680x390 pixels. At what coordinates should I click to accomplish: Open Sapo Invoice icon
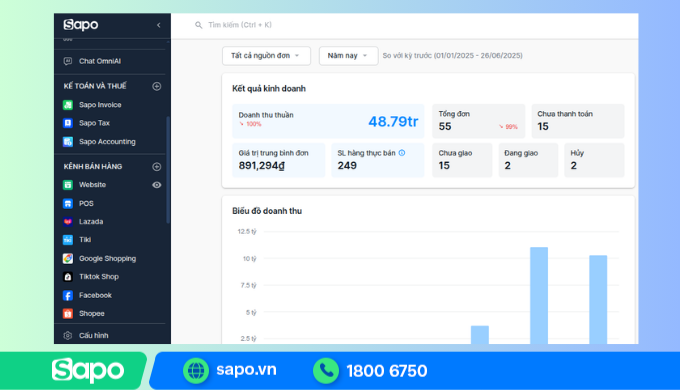pyautogui.click(x=68, y=105)
